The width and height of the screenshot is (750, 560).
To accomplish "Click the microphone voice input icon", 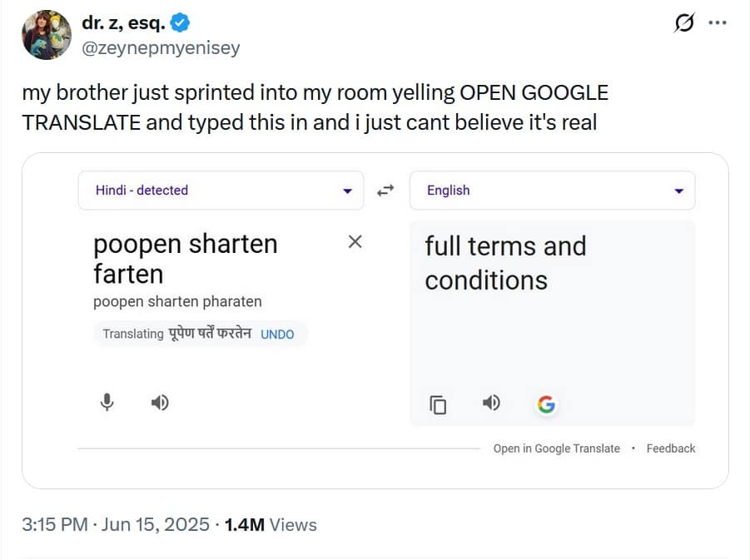I will point(107,403).
